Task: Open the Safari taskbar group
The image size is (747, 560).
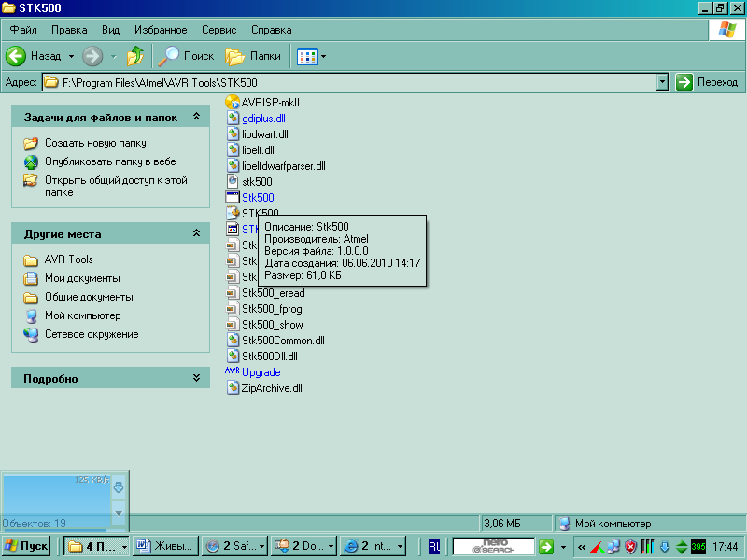Action: pos(234,546)
